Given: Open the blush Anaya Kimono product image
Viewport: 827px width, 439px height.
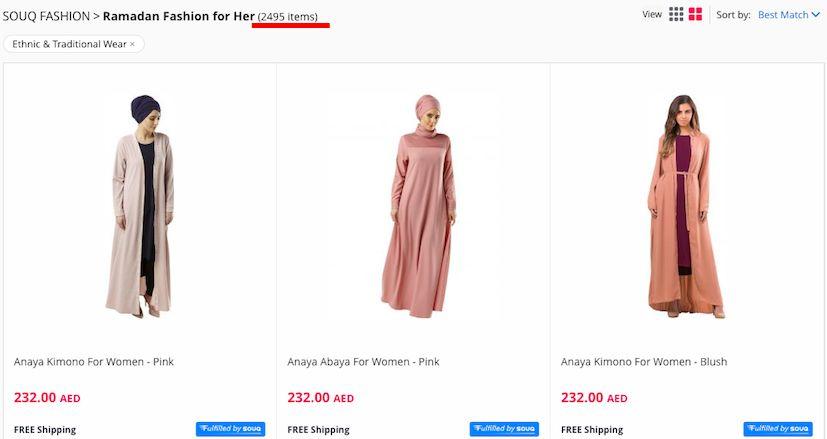Looking at the screenshot, I should pos(686,205).
